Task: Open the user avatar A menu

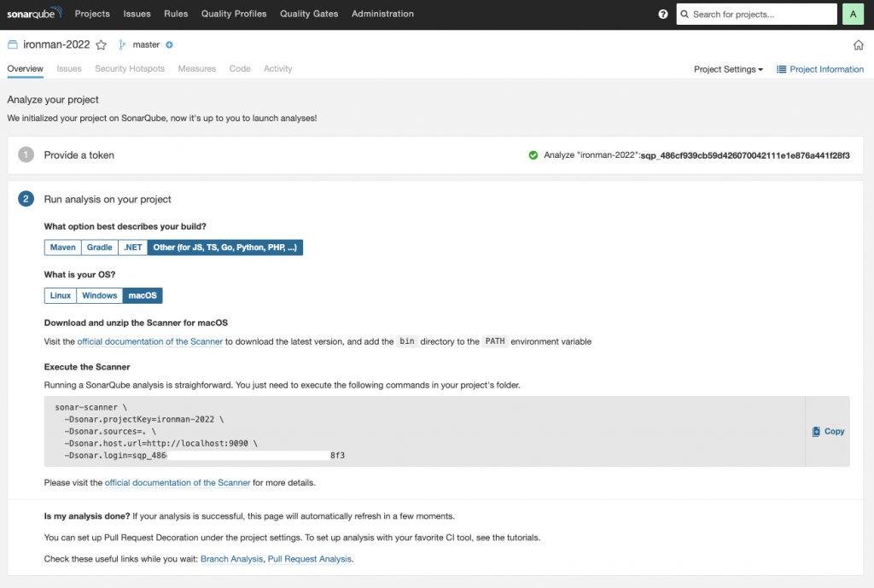Action: pyautogui.click(x=854, y=15)
